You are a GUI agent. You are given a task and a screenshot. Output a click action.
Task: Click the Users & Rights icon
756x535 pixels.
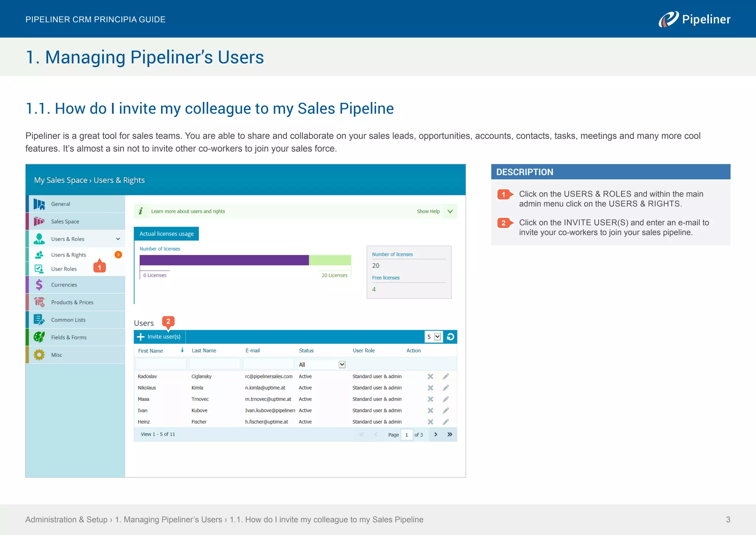click(x=39, y=255)
